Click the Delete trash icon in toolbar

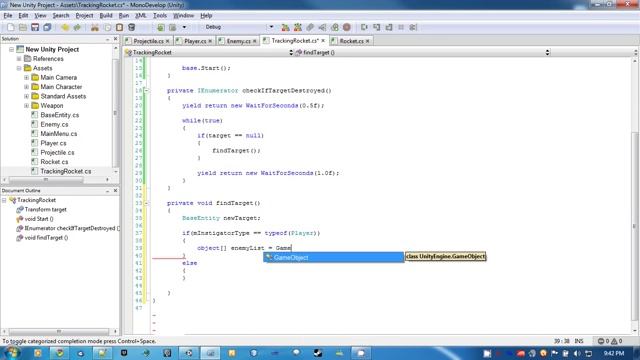pos(131,27)
